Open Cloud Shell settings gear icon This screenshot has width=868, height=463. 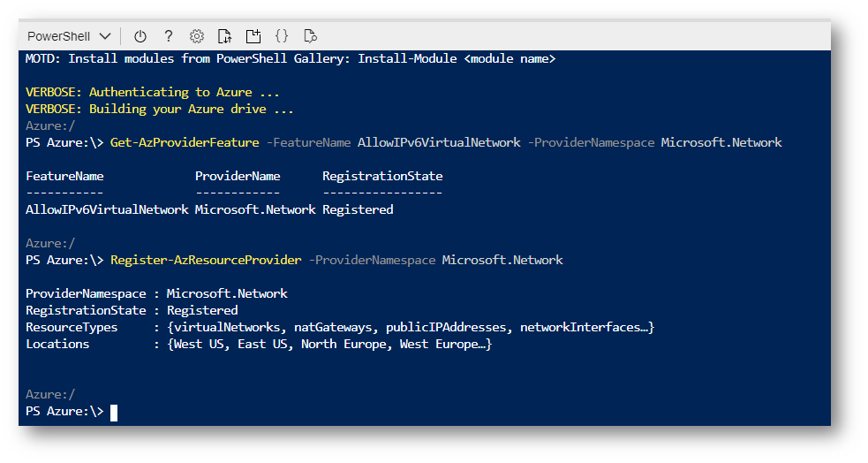[x=197, y=36]
